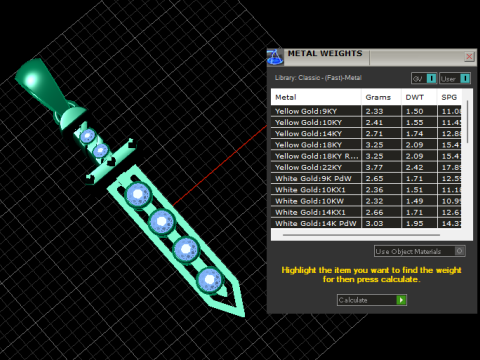Image resolution: width=480 pixels, height=360 pixels.
Task: Select the White Gold:14K PdW row
Action: [x=366, y=223]
